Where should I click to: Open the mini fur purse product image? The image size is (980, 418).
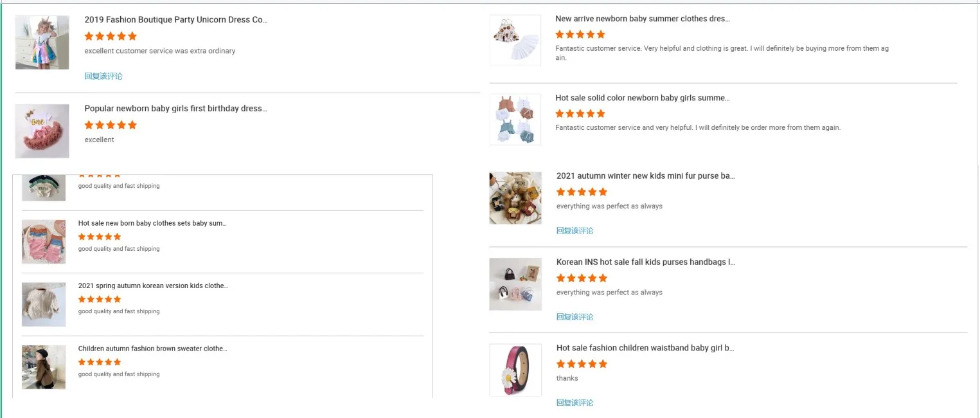pyautogui.click(x=515, y=197)
